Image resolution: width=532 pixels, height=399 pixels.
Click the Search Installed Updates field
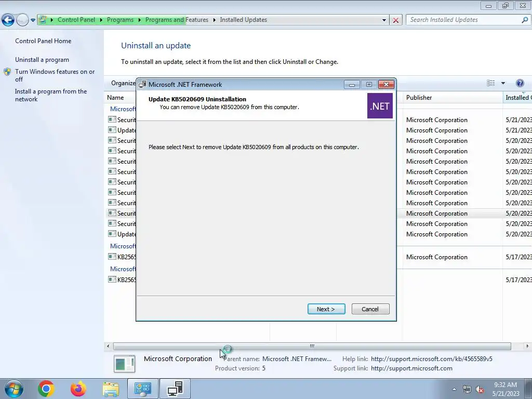pos(463,20)
